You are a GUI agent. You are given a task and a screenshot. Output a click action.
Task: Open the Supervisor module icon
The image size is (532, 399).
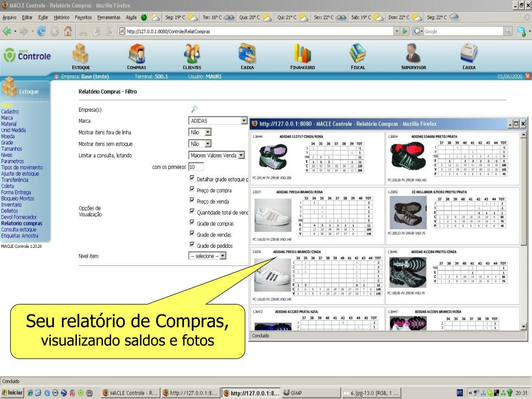pyautogui.click(x=413, y=54)
